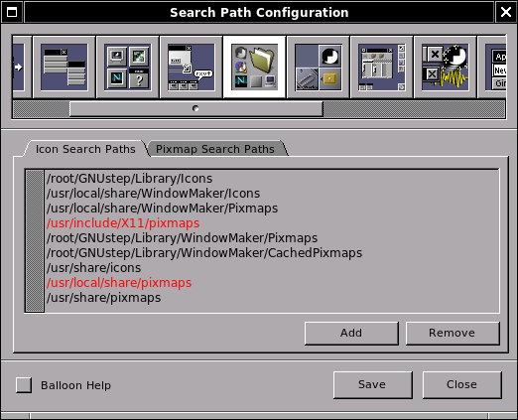Click the scroller trough left of the knob
The width and height of the screenshot is (518, 420).
42,109
